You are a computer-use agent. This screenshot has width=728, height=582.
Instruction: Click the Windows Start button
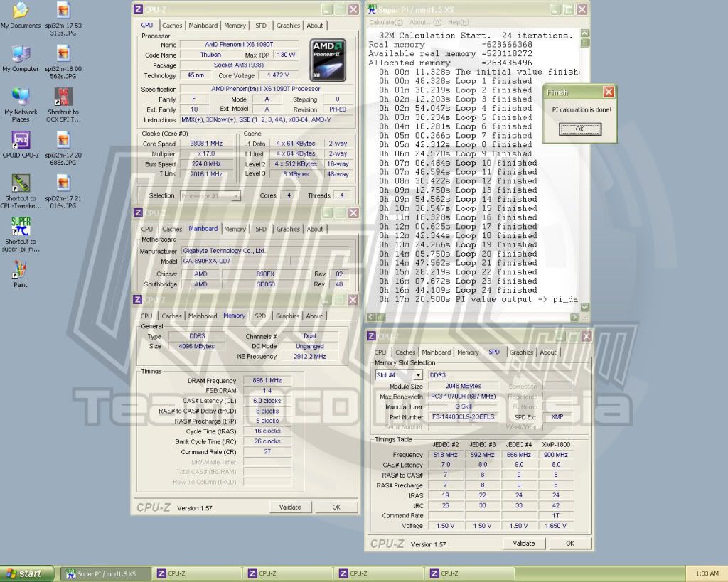click(26, 573)
